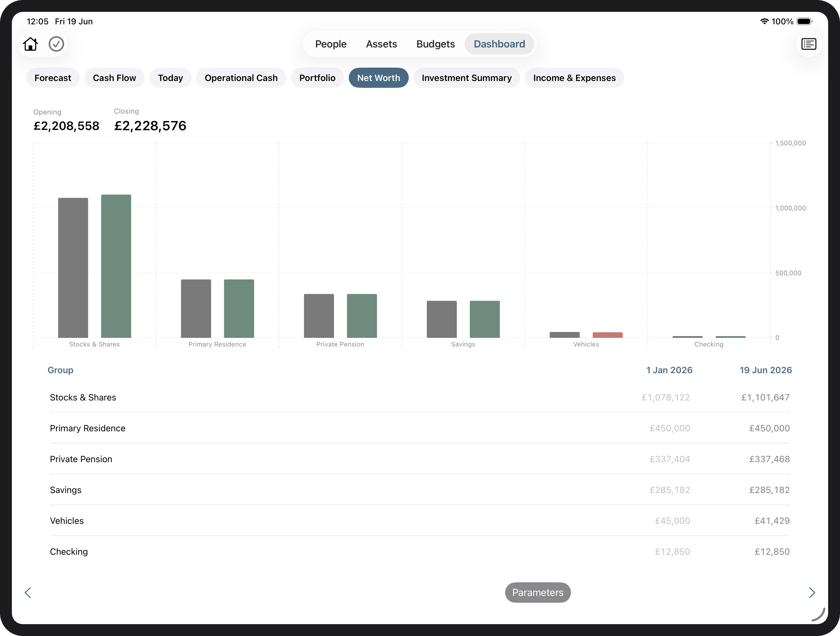Tap the 1,000,000 y-axis label
This screenshot has height=636, width=840.
(x=790, y=208)
